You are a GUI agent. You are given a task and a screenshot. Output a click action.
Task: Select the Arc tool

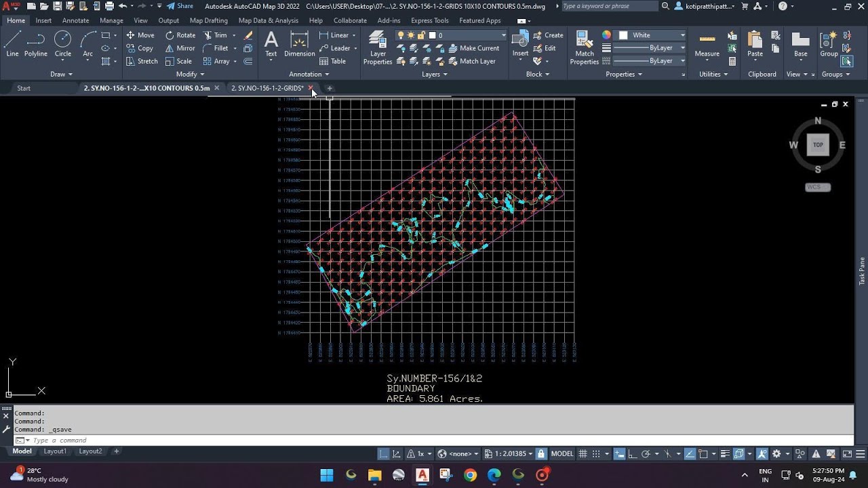point(87,44)
